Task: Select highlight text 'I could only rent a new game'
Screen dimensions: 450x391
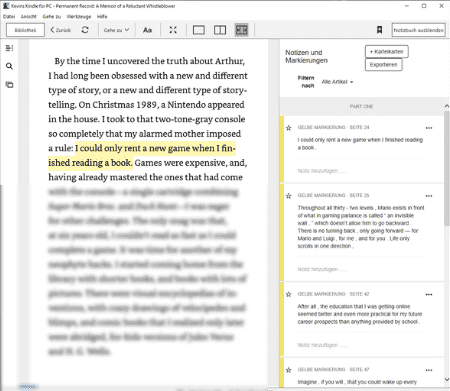Action: coord(360,144)
